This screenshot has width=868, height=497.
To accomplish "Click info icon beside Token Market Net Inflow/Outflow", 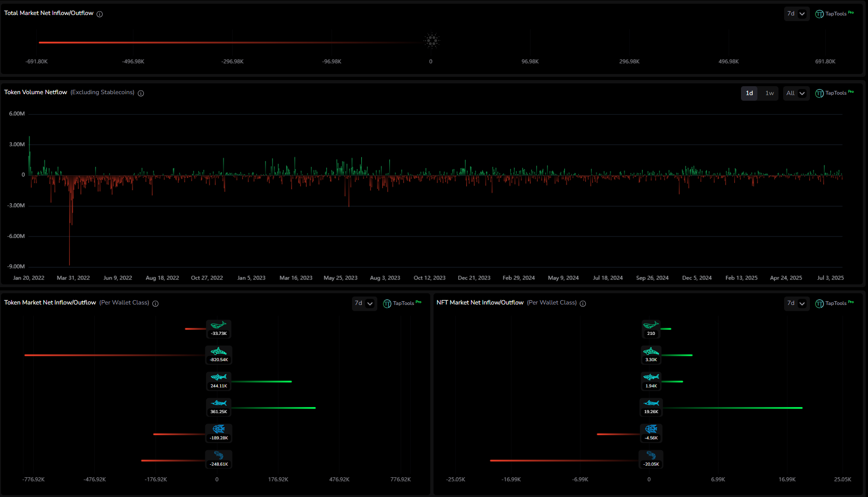I will [156, 304].
